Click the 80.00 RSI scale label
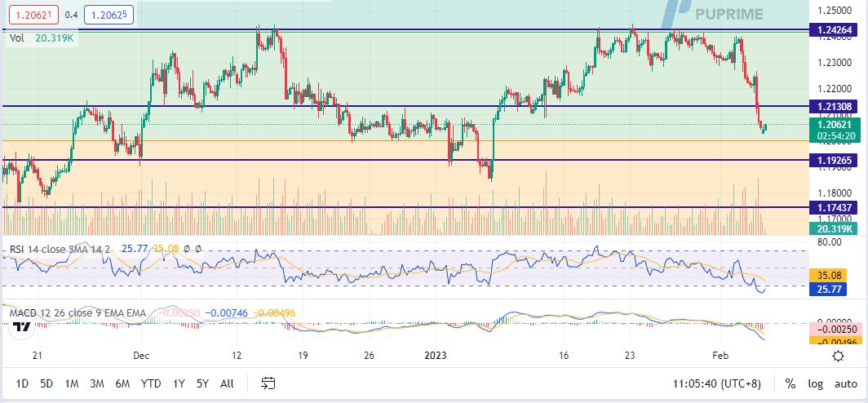The height and width of the screenshot is (403, 868). pyautogui.click(x=829, y=242)
